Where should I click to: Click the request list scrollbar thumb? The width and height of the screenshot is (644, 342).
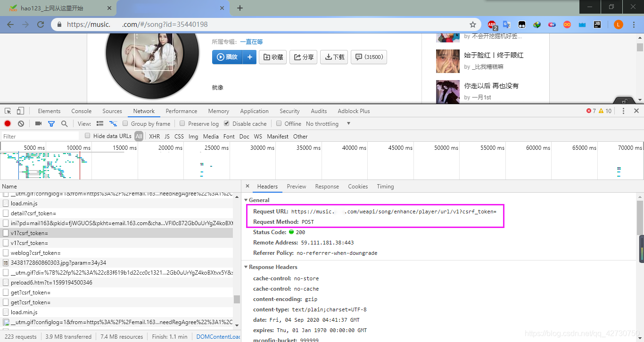[x=237, y=299]
